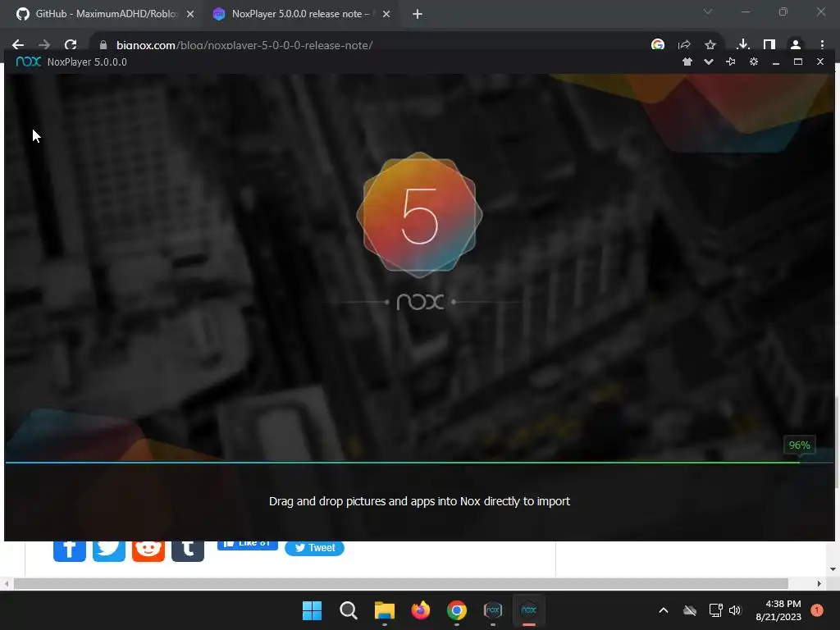Image resolution: width=840 pixels, height=630 pixels.
Task: Click the horizontal page scrollbar
Action: pyautogui.click(x=400, y=583)
